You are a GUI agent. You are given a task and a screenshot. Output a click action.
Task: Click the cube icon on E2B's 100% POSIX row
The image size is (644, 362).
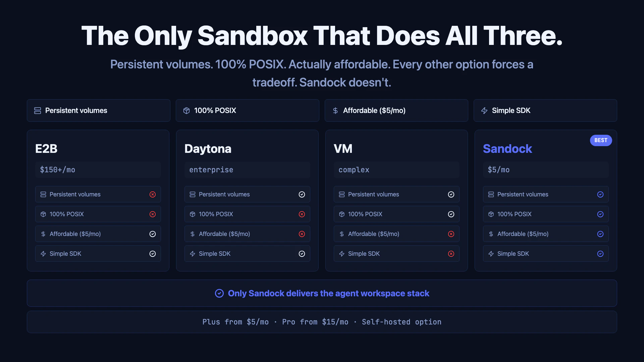pyautogui.click(x=43, y=214)
